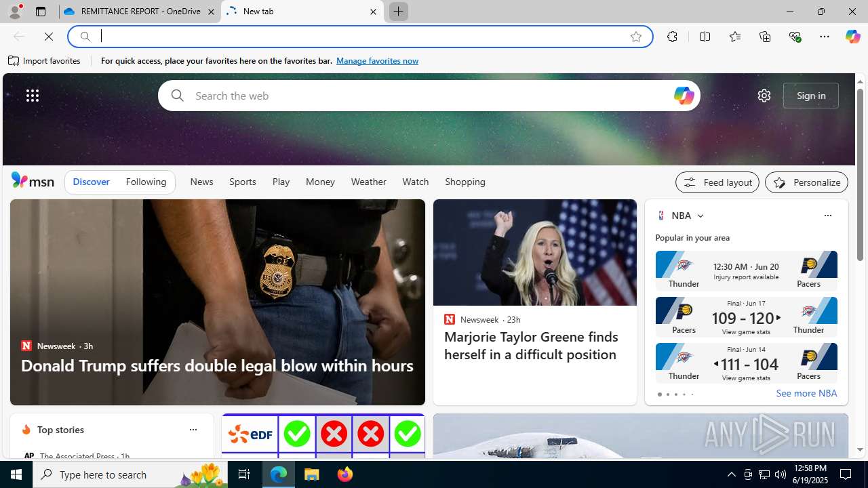This screenshot has width=868, height=488.
Task: Open the Tab actions menu icon
Action: [41, 12]
